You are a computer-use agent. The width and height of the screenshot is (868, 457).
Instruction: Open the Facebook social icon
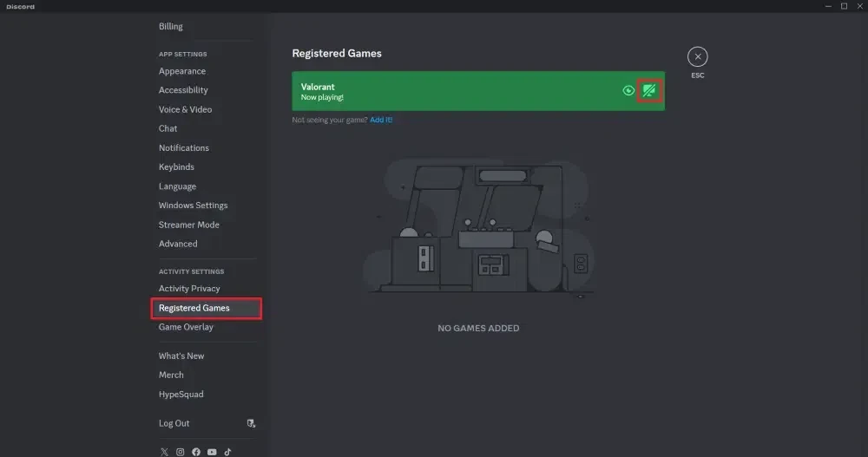(x=196, y=452)
